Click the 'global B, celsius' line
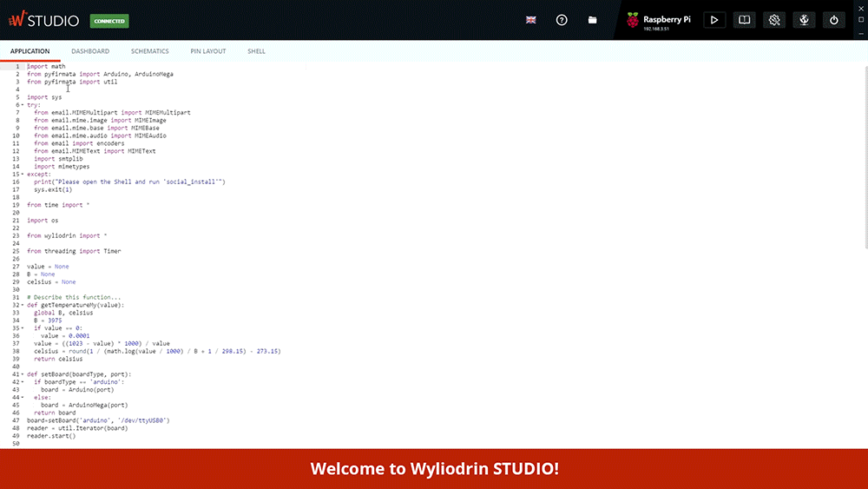The height and width of the screenshot is (489, 868). [63, 313]
